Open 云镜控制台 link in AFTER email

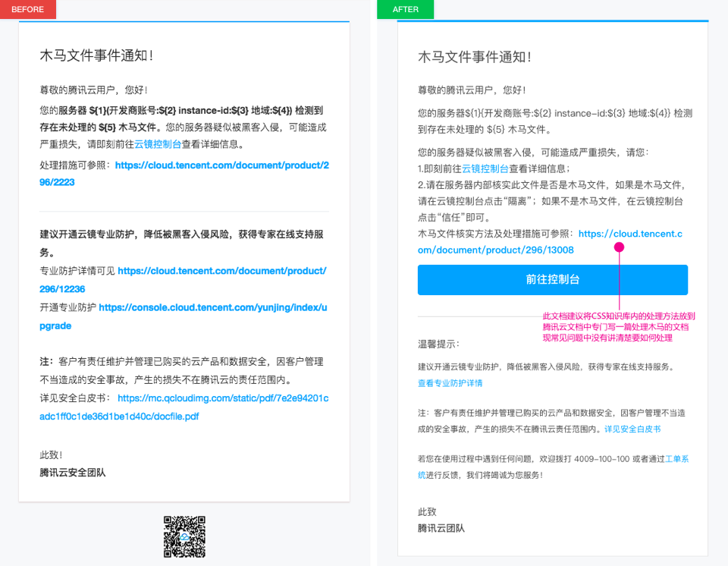485,168
